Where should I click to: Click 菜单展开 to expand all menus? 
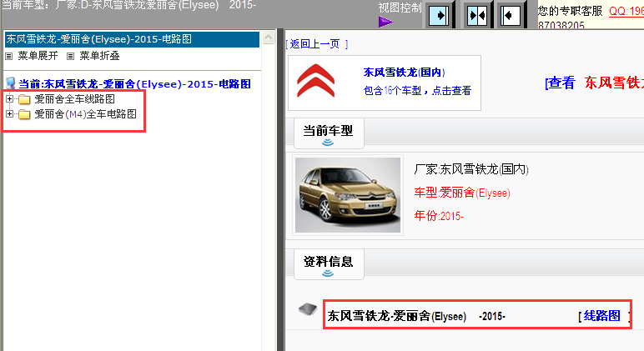coord(38,56)
